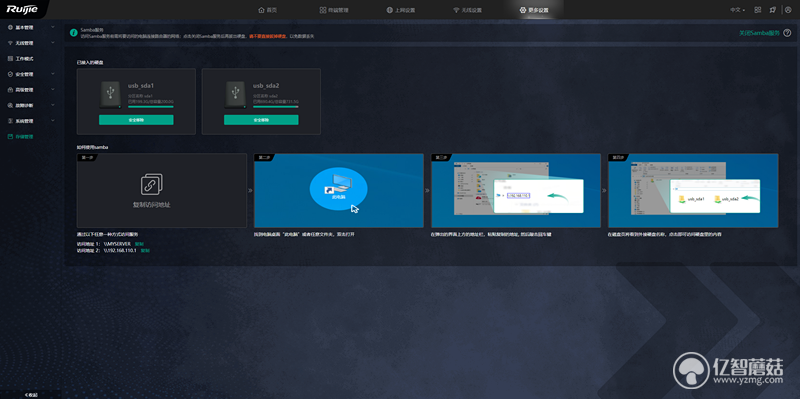Expand the 安全管理 sidebar section
This screenshot has width=800, height=399.
(x=31, y=74)
